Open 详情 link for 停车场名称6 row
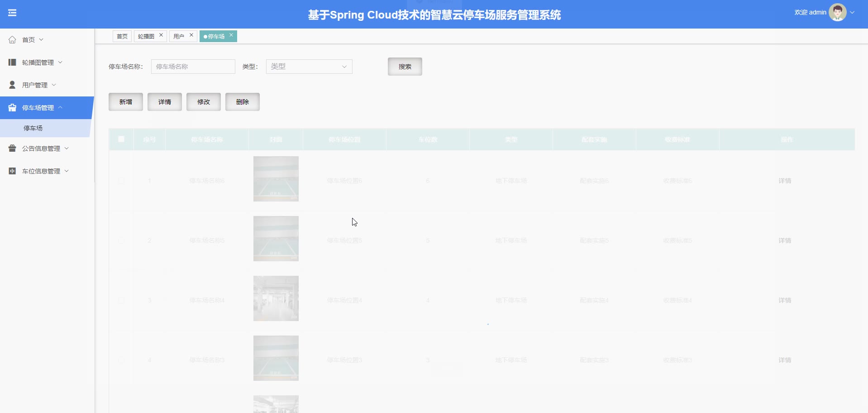This screenshot has width=868, height=413. [x=785, y=181]
